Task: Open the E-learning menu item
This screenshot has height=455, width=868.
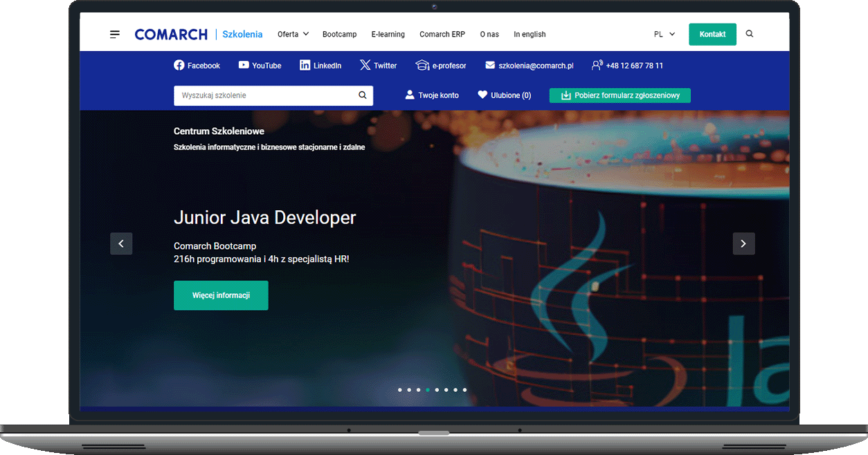Action: click(388, 35)
